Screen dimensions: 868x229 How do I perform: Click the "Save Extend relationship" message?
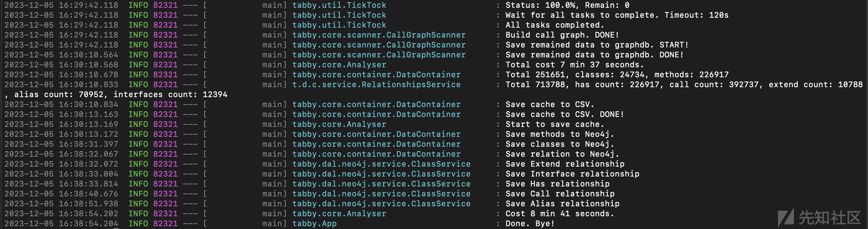[565, 164]
